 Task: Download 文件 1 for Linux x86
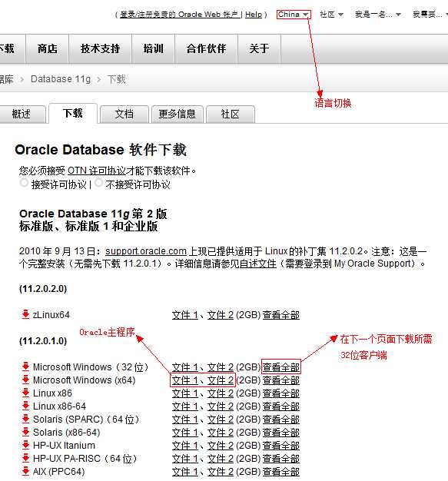point(185,393)
